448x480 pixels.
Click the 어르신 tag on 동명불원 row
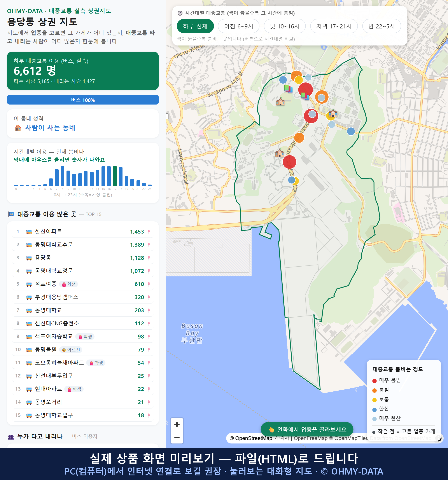71,350
